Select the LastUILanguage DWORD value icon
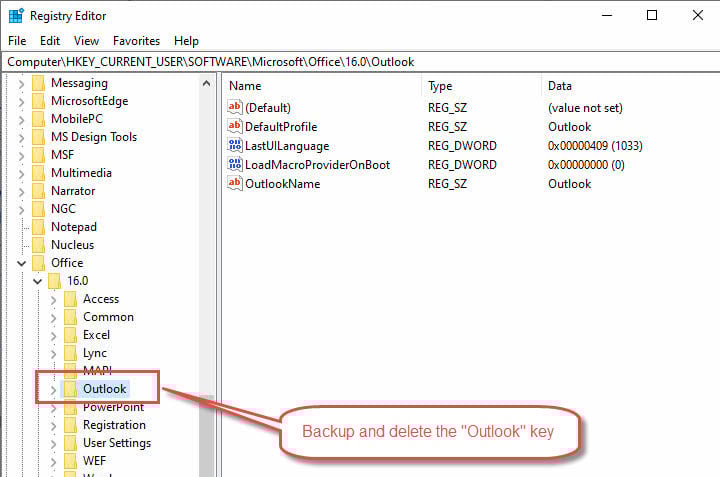 point(235,146)
